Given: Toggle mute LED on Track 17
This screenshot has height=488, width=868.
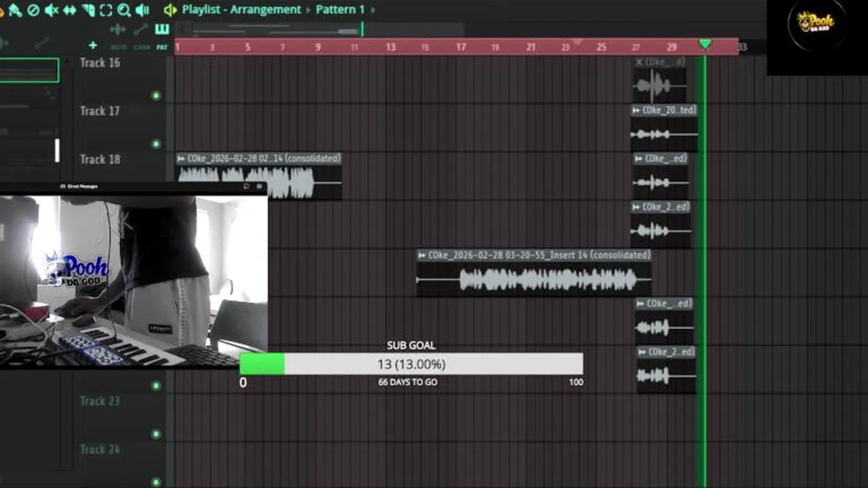Looking at the screenshot, I should point(156,144).
